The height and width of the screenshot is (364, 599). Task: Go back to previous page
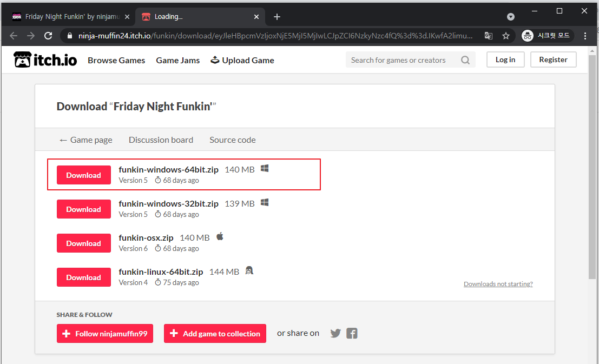coord(14,36)
